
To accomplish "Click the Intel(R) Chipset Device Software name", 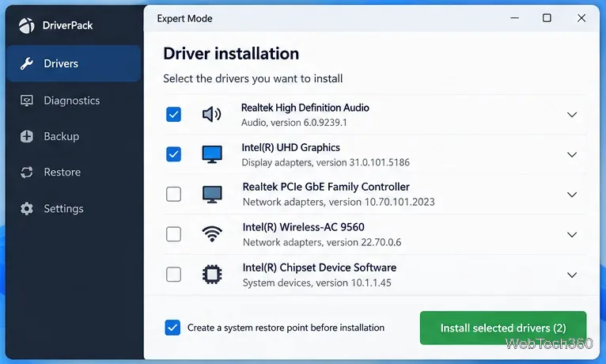I will [320, 267].
